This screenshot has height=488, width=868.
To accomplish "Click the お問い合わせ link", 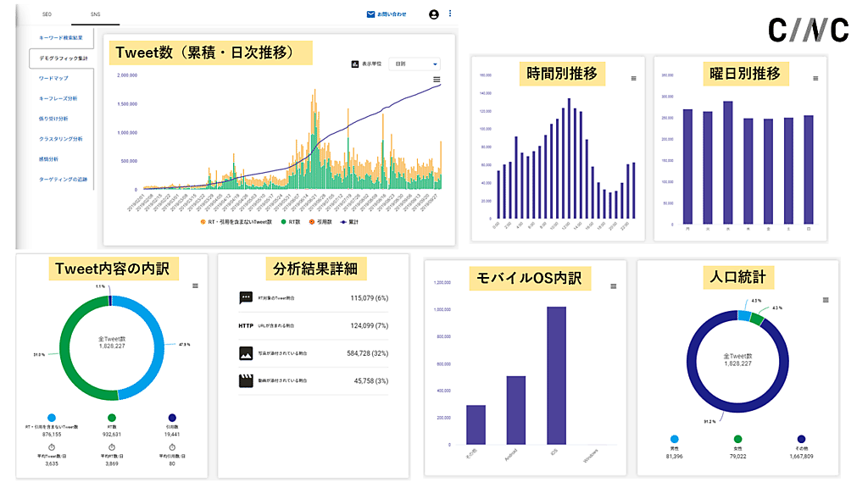I will pyautogui.click(x=392, y=14).
